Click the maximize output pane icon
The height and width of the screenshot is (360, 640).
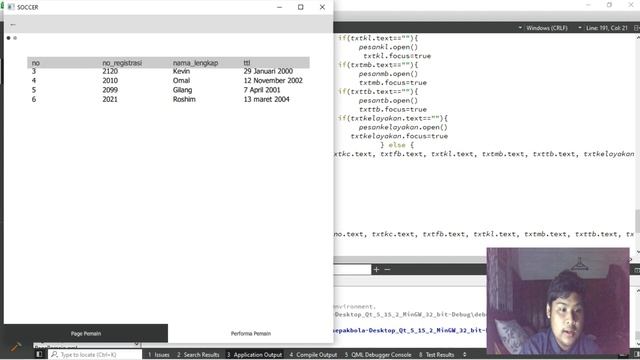(637, 270)
